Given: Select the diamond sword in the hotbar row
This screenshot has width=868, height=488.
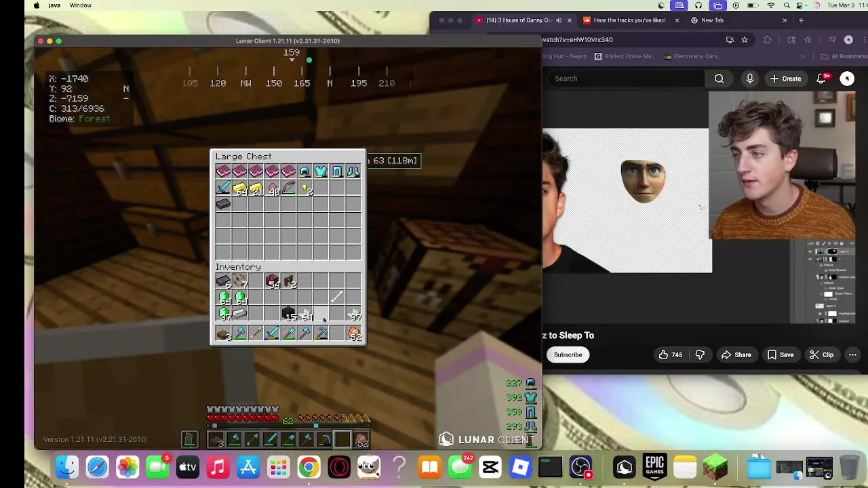Looking at the screenshot, I should pos(272,333).
